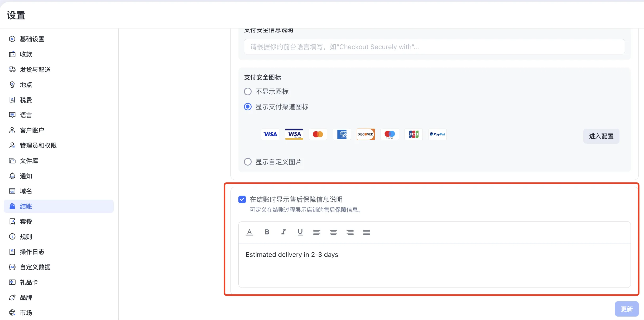This screenshot has height=320, width=644.
Task: Toggle italic text formatting
Action: pos(283,232)
